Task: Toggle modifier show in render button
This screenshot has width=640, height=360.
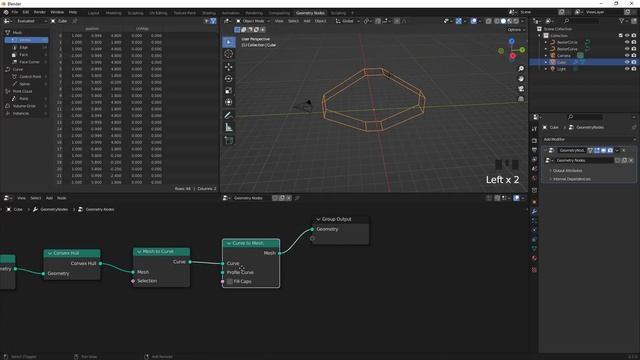Action: [610, 150]
